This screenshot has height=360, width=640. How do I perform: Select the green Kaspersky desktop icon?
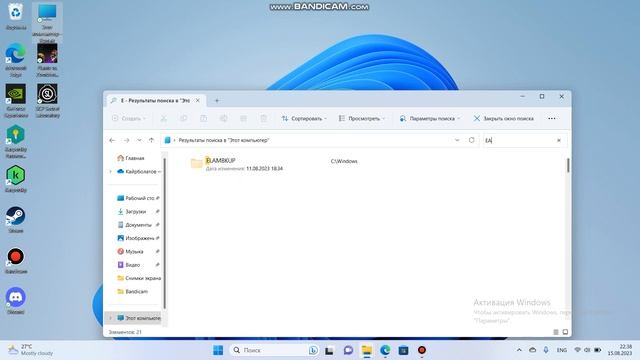tap(16, 179)
